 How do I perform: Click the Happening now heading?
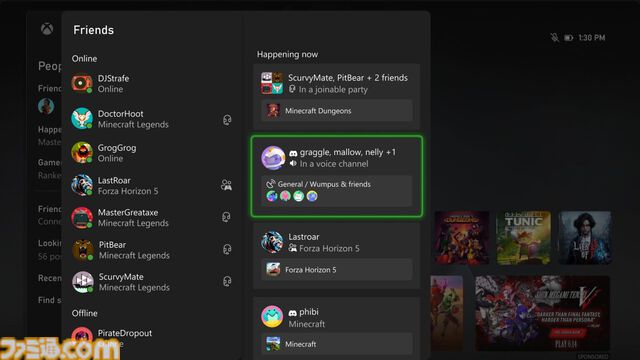point(287,54)
